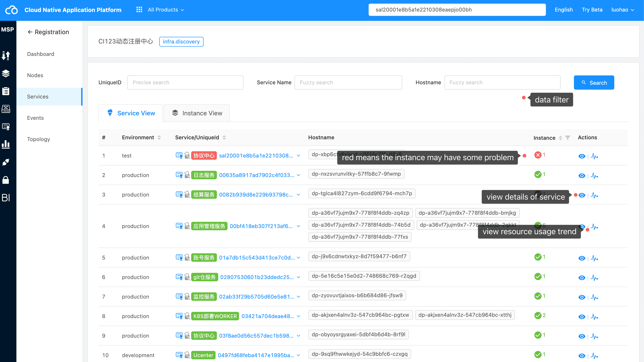Expand chevron next to 0082b939d8e229b93798c

(x=298, y=195)
